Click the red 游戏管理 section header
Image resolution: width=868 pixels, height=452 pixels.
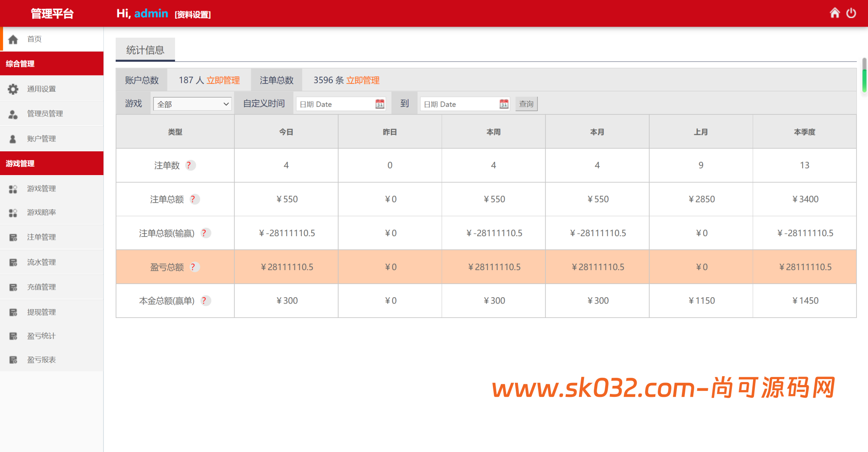[x=52, y=163]
